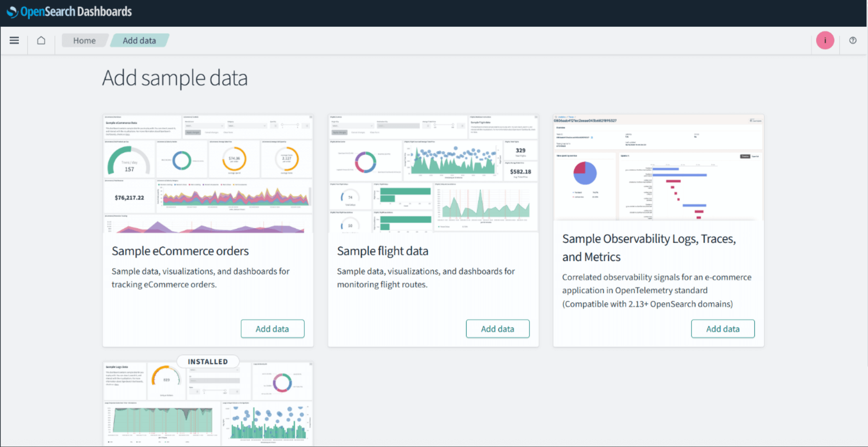Click the INSTALLED badge on the logs card
Screen dimensions: 868x447
(208, 362)
